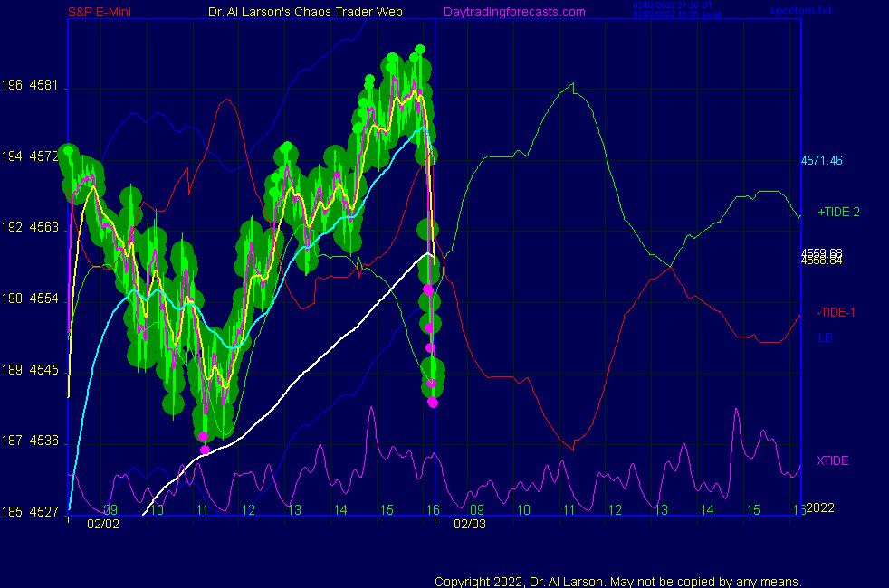This screenshot has height=588, width=889.
Task: Click the 12 hour label of the 02/03 session
Action: click(x=616, y=510)
